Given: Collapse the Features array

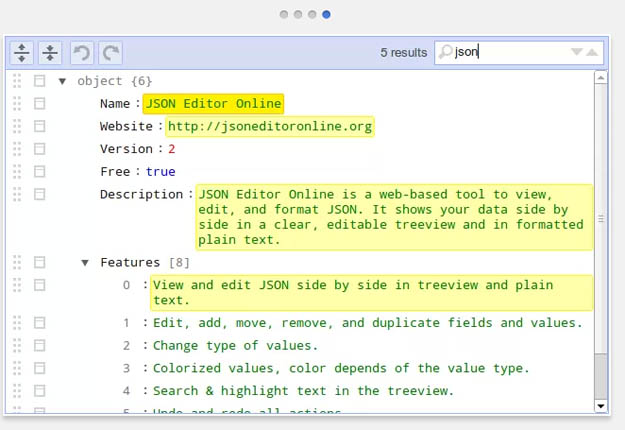Looking at the screenshot, I should pos(85,263).
